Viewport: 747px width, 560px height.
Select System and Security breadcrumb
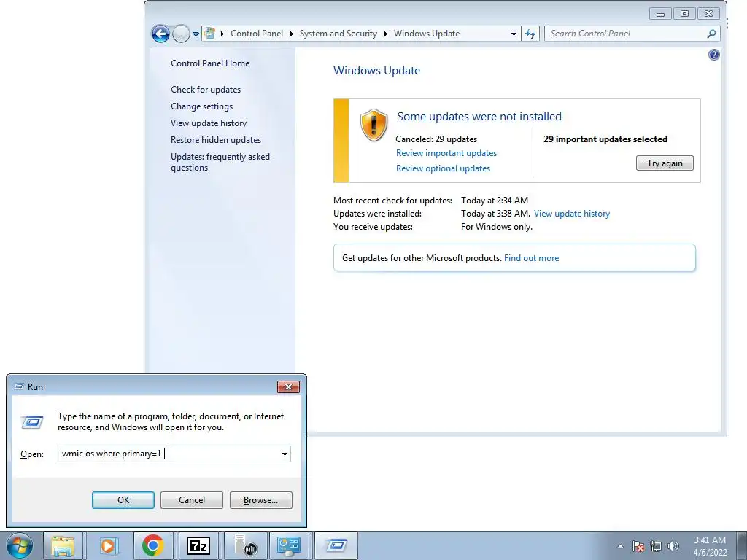pos(338,34)
